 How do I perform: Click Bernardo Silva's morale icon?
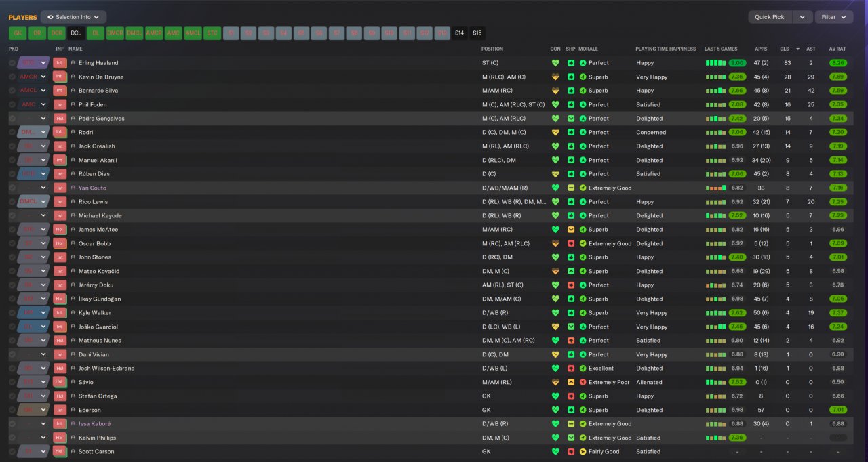[x=583, y=91]
